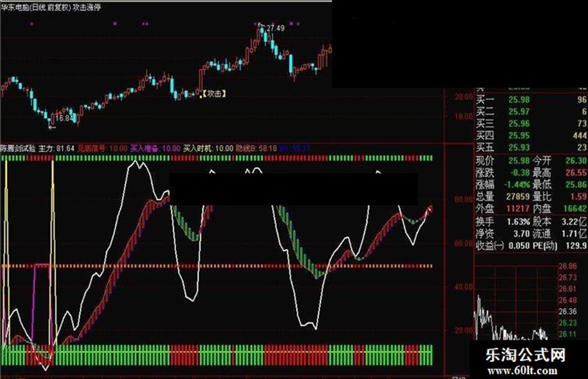Select the 25.96 price in 买三 row
This screenshot has width=588, height=379.
tap(519, 123)
